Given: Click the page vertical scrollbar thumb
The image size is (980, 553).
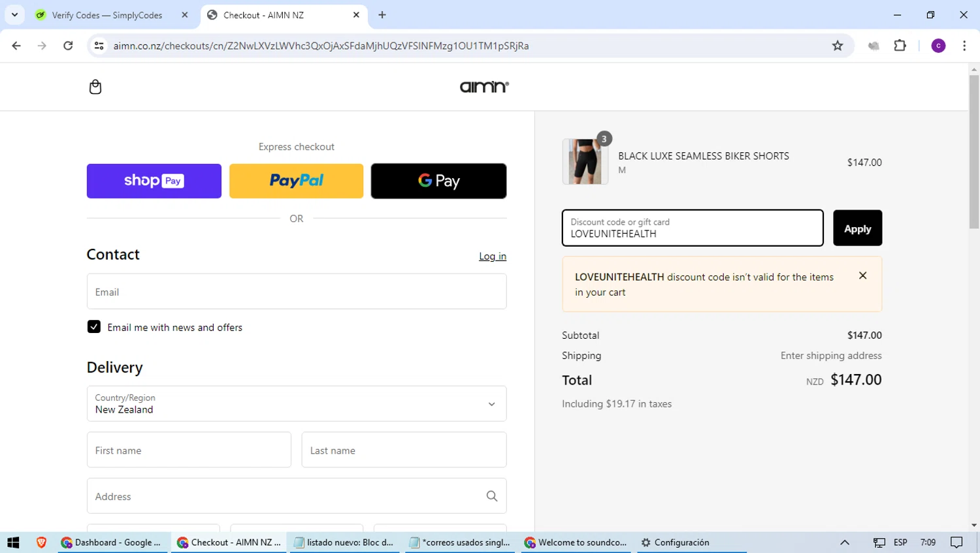Looking at the screenshot, I should (x=974, y=151).
